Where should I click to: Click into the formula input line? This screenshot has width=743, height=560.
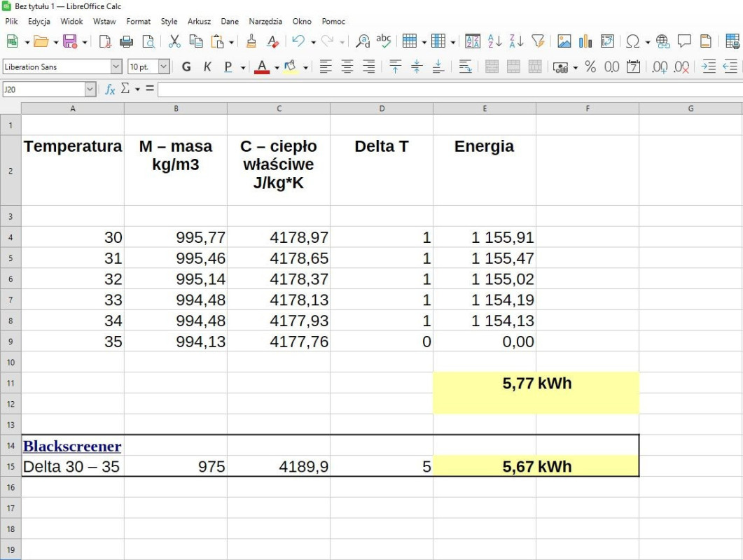[x=448, y=89]
